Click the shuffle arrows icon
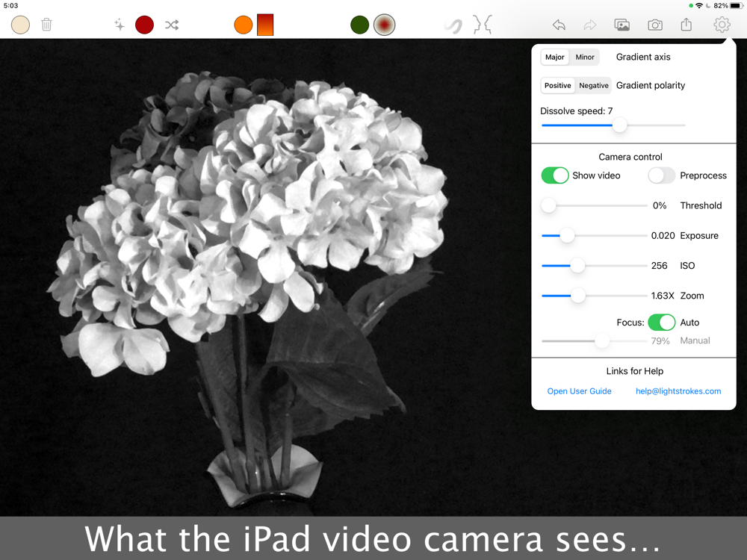The width and height of the screenshot is (747, 560). 172,25
